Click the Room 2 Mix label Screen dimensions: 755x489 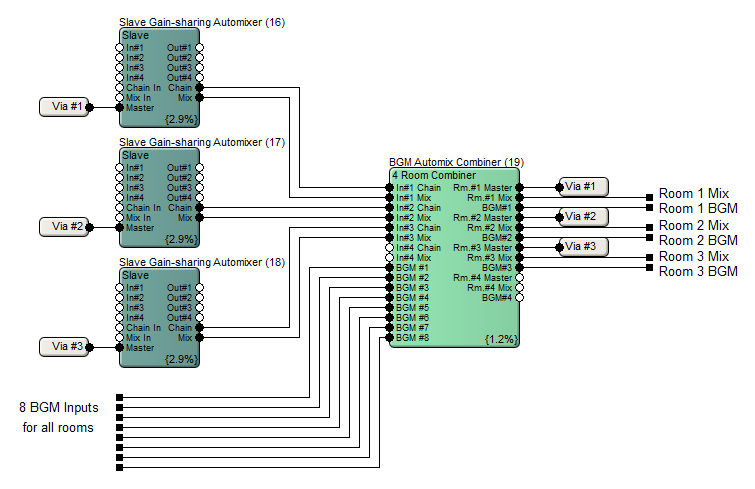(693, 225)
